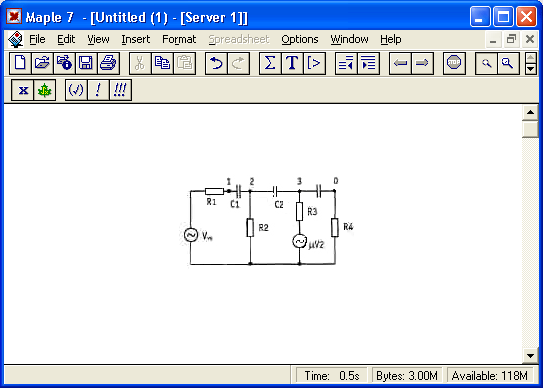Redo with the grayed curved arrow
543x388 pixels.
(239, 63)
